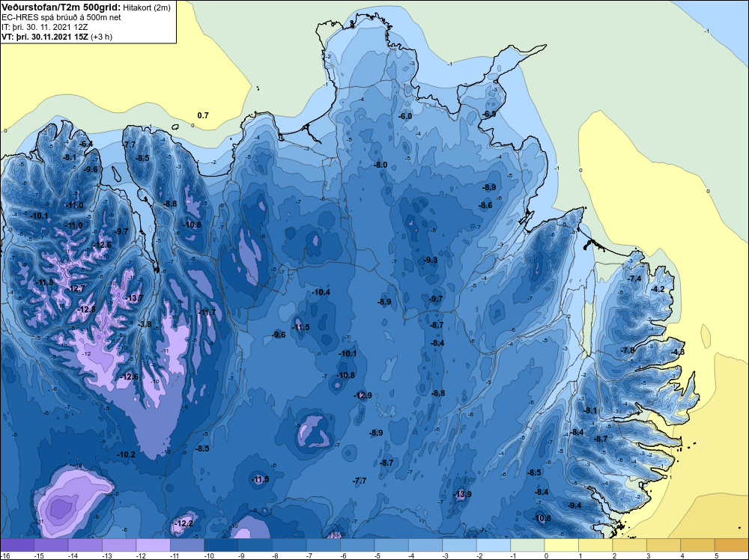Click the -7.4 temperature value
This screenshot has width=749, height=560.
[635, 279]
